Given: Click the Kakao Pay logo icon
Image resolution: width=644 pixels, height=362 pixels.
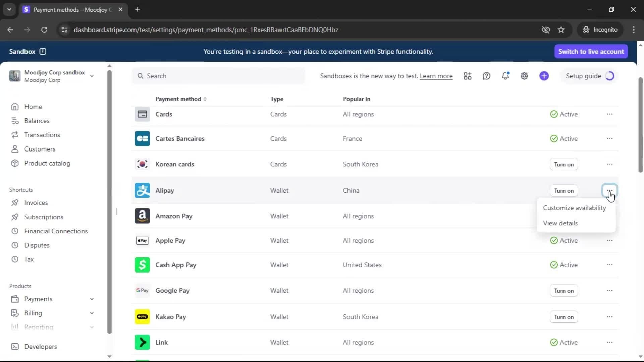Looking at the screenshot, I should (x=142, y=317).
